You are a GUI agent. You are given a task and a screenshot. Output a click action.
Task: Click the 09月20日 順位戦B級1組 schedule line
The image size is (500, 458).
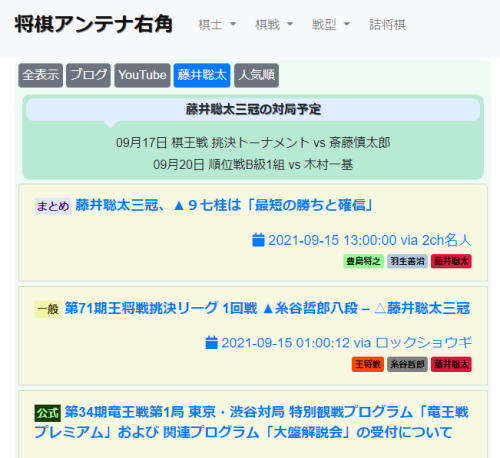point(253,165)
